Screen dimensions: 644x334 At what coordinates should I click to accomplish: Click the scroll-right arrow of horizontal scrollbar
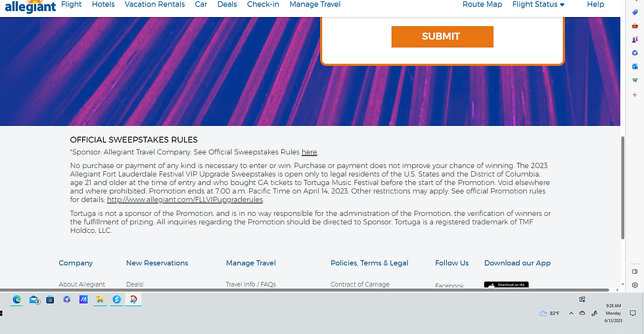617,290
